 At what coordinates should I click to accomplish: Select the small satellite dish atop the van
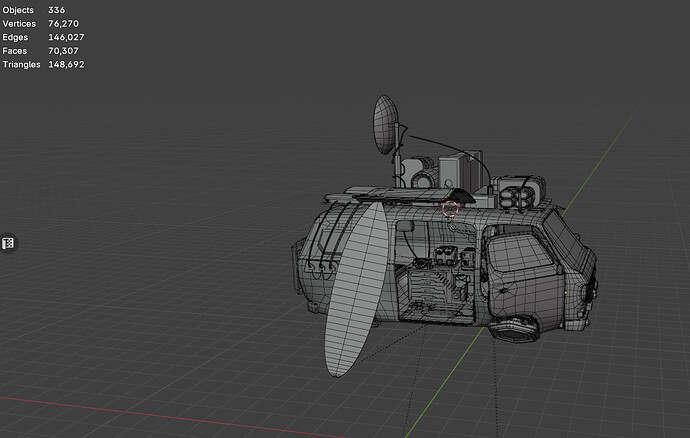(385, 125)
